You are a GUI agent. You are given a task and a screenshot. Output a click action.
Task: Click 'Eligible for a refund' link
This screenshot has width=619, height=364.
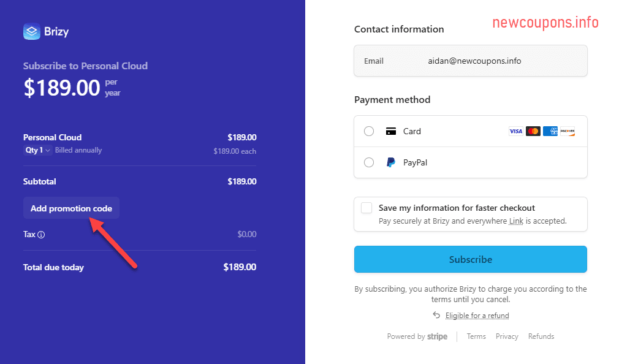(x=477, y=315)
